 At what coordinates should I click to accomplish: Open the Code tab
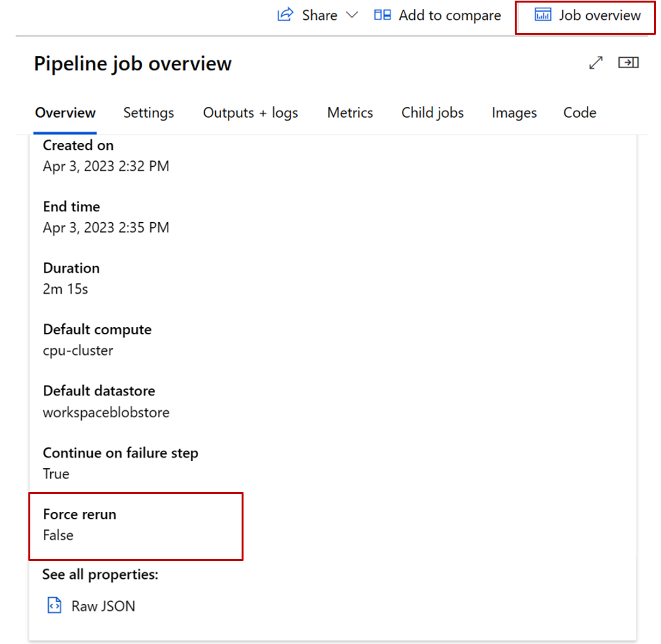tap(580, 113)
